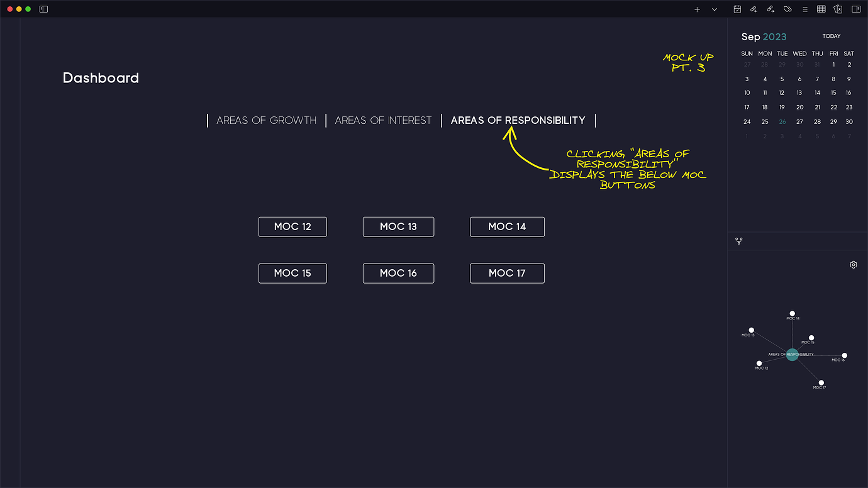Create a new note with the plus icon
Image resolution: width=868 pixels, height=488 pixels.
click(x=696, y=9)
